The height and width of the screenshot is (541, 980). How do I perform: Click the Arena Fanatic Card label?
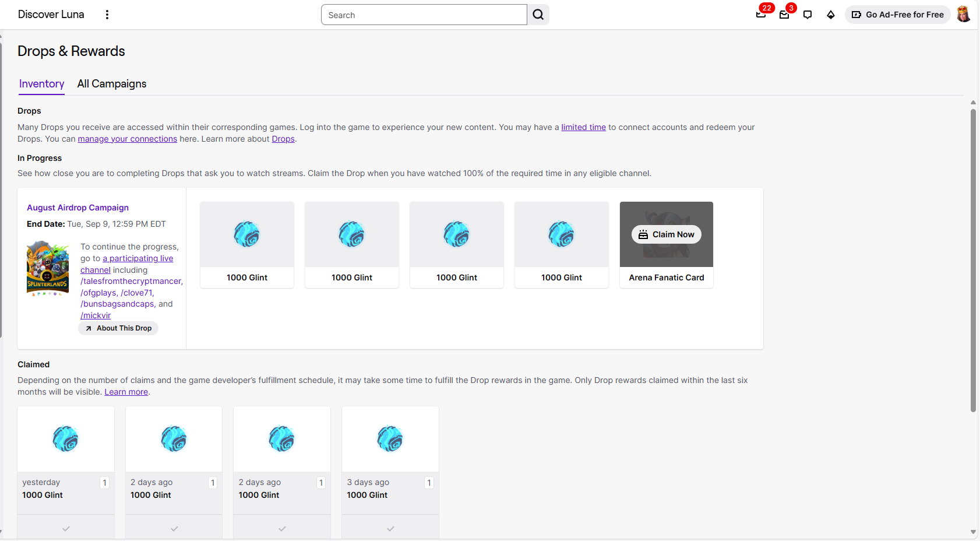pyautogui.click(x=667, y=277)
